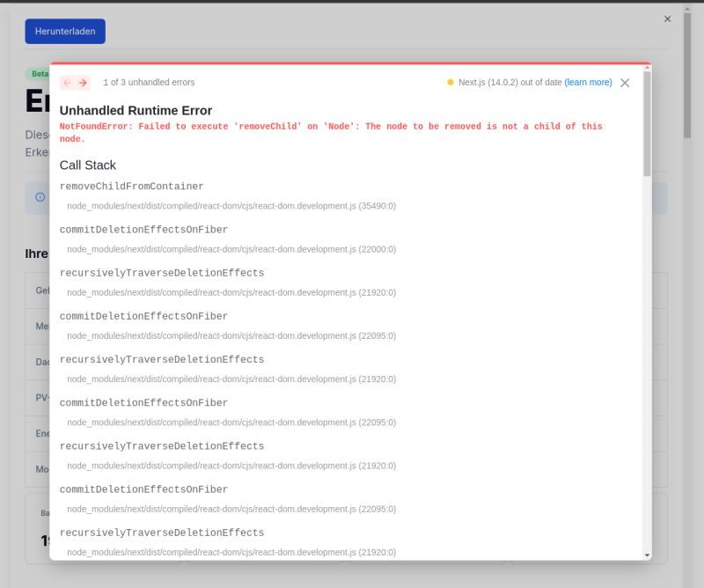
Task: Select the removeChildFromContainer stack frame
Action: (131, 186)
